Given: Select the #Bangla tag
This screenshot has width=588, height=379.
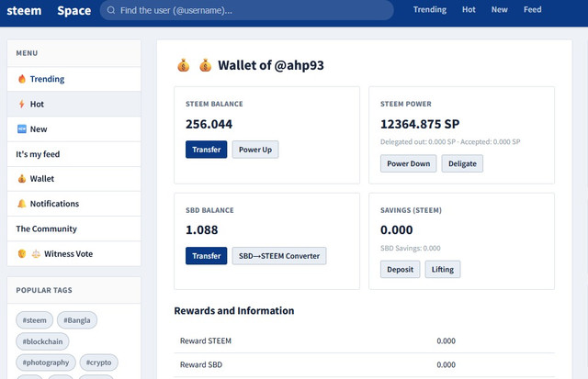Looking at the screenshot, I should (77, 320).
